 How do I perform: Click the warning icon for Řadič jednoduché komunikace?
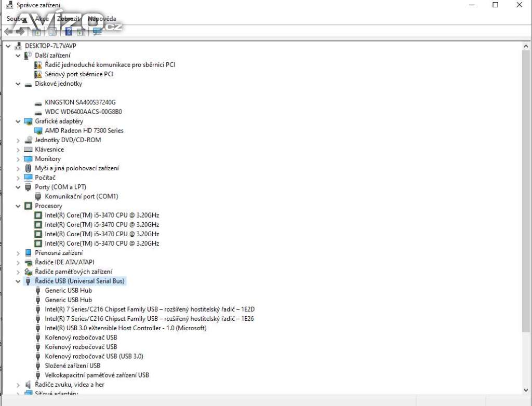coord(38,65)
